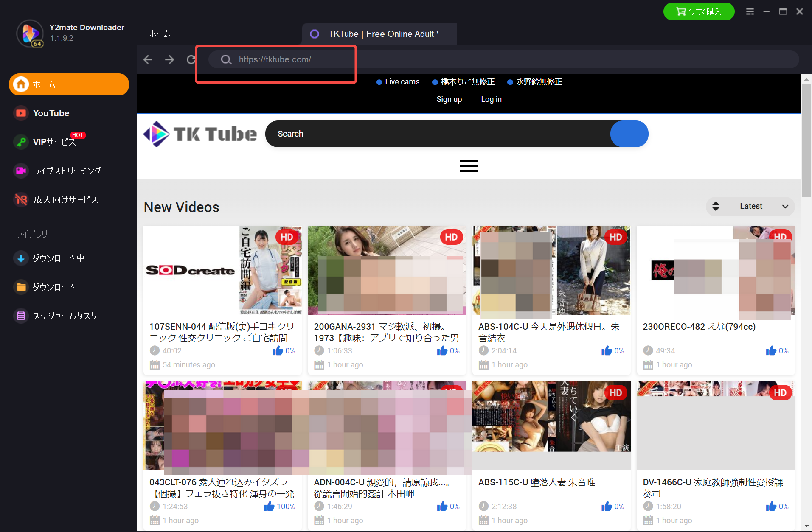Open the 230ORECO-482 video title
Viewport: 812px width, 532px height.
699,327
